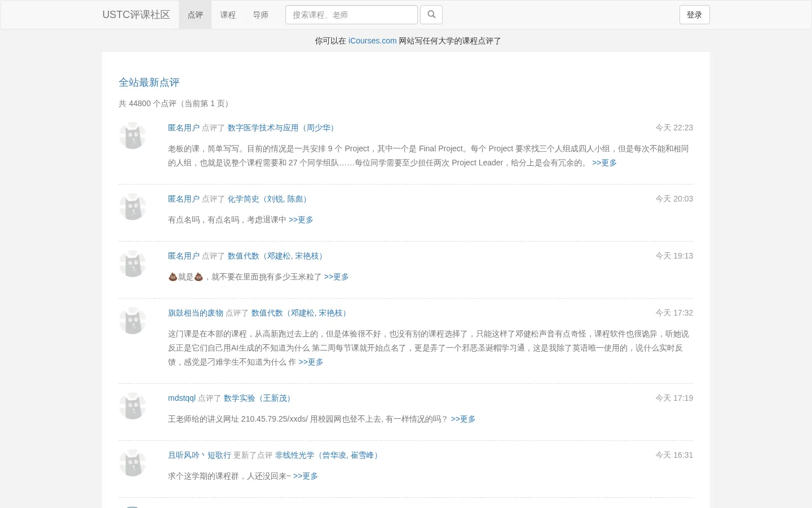Click avatar beside 旗鼓相当的废物 review
Image resolution: width=812 pixels, height=508 pixels.
point(133,321)
